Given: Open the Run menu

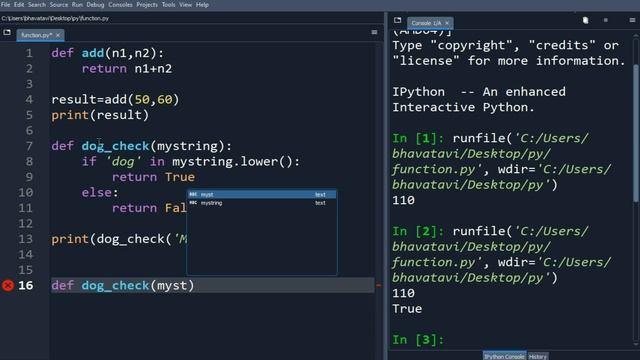Looking at the screenshot, I should [77, 4].
